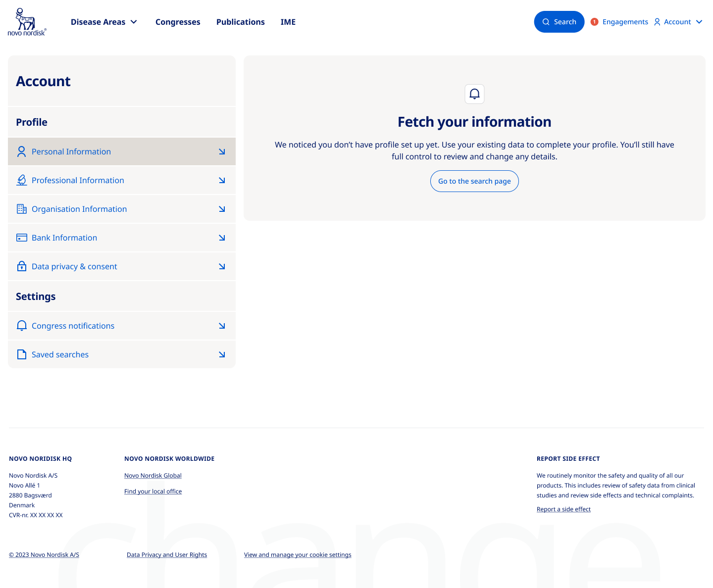Click the padlock icon for Data privacy & consent
Image resolution: width=713 pixels, height=588 pixels.
pos(21,266)
